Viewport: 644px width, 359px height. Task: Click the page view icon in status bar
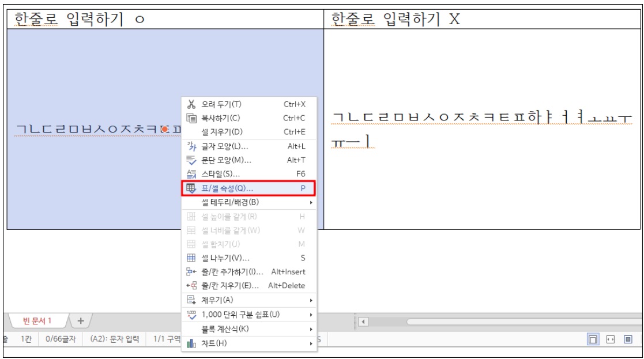pyautogui.click(x=593, y=339)
